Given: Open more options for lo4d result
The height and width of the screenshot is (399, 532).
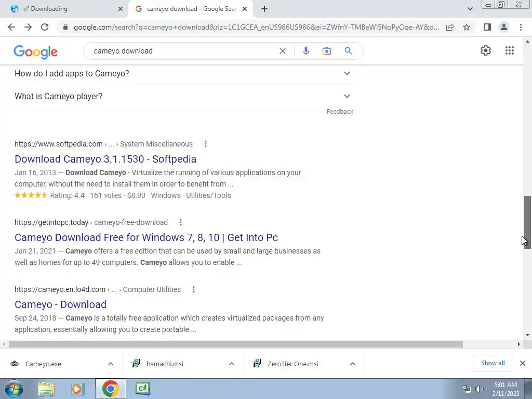Looking at the screenshot, I should coord(194,289).
